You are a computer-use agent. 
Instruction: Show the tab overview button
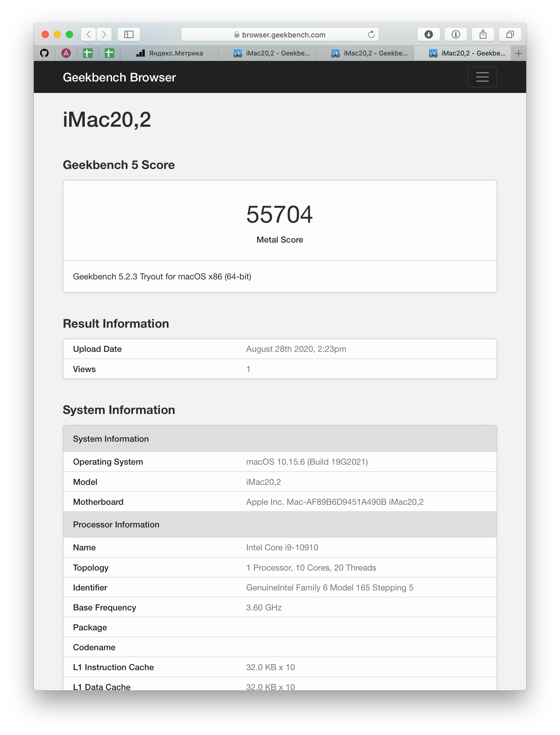tap(510, 34)
